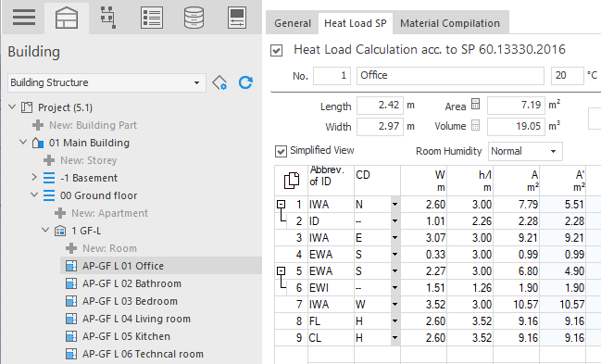This screenshot has width=601, height=364.
Task: Open the hamburger main menu
Action: pos(24,18)
